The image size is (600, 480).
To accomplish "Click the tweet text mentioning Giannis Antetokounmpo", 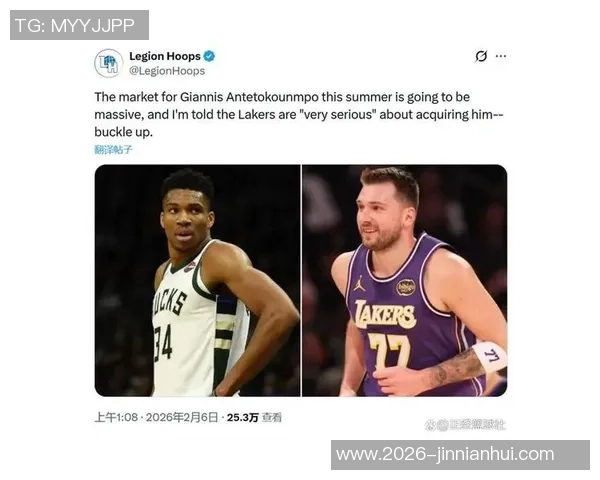I will pyautogui.click(x=298, y=114).
